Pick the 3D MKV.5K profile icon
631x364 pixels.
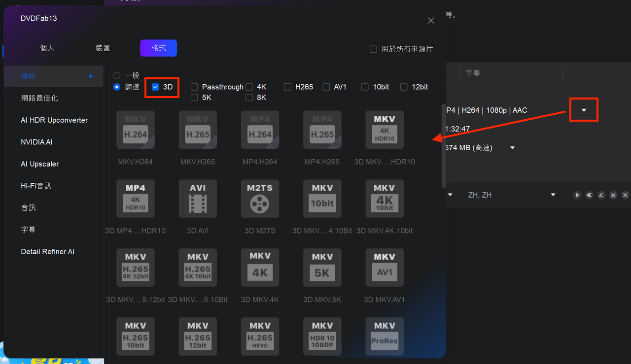coord(322,267)
